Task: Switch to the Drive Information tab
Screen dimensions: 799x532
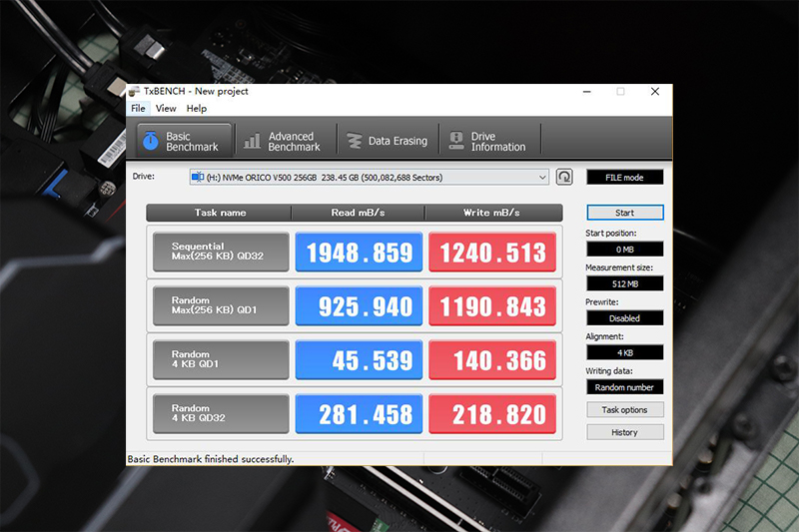Action: (489, 141)
